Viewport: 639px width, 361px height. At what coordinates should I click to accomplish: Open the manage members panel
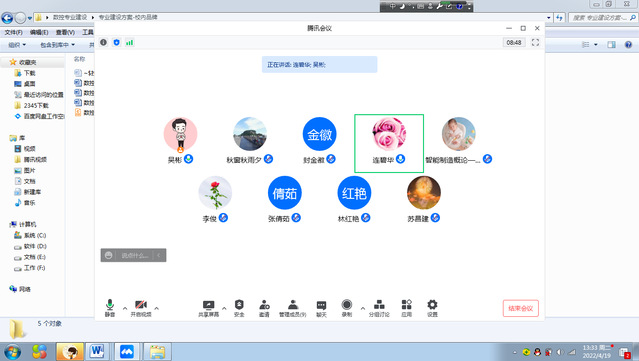292,308
